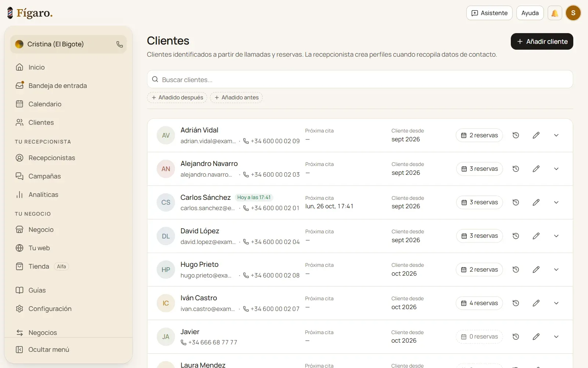
Task: Expand Javier row chevron
Action: click(x=556, y=336)
